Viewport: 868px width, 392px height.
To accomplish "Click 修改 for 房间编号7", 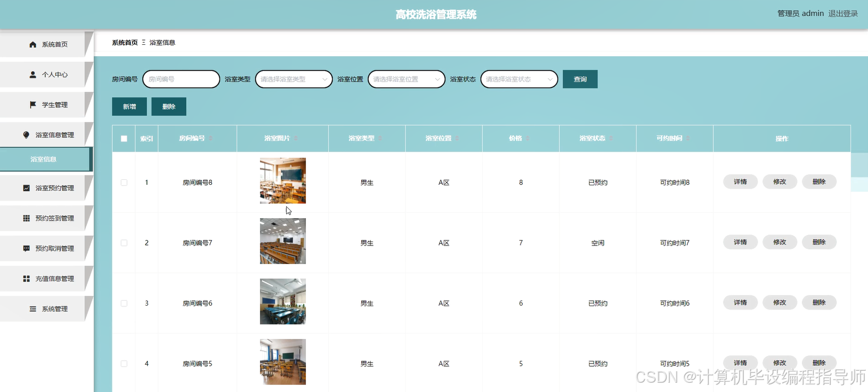I will 780,242.
